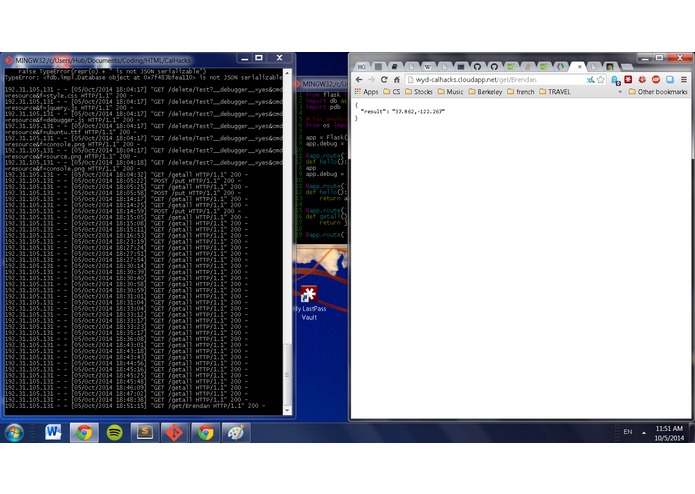Switch to the multicolor circle icon tab
Image resolution: width=695 pixels, height=494 pixels.
[x=561, y=66]
